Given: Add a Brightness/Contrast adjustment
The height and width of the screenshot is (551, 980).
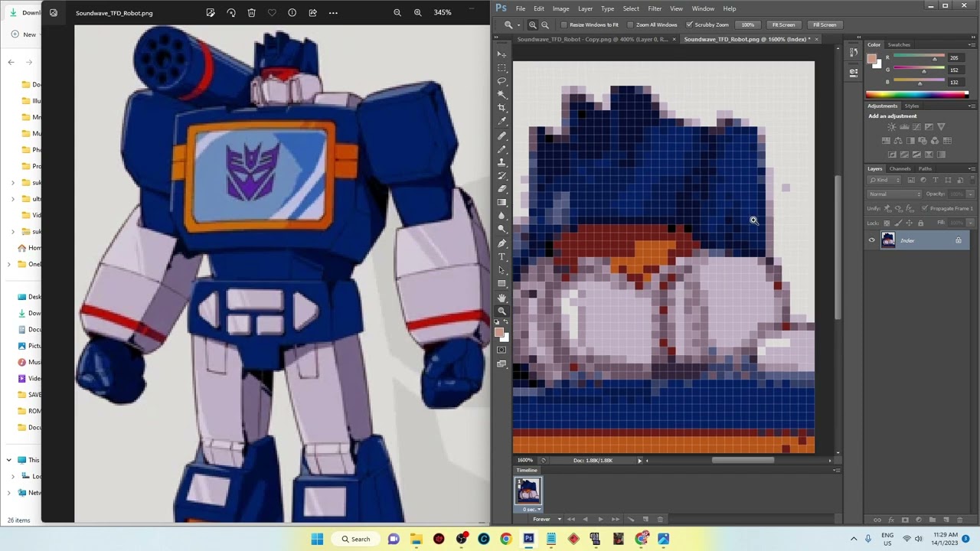Looking at the screenshot, I should point(892,127).
